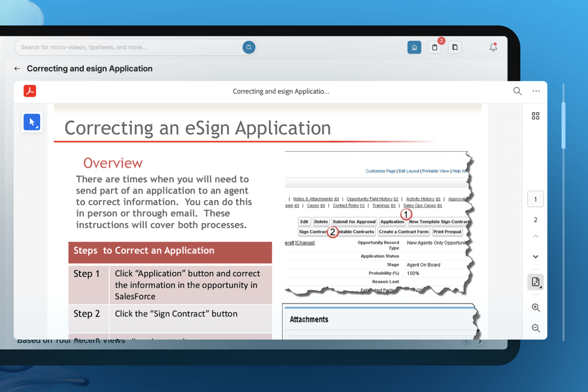Image resolution: width=588 pixels, height=392 pixels.
Task: Click the red Adobe Acrobat logo
Action: pyautogui.click(x=30, y=91)
